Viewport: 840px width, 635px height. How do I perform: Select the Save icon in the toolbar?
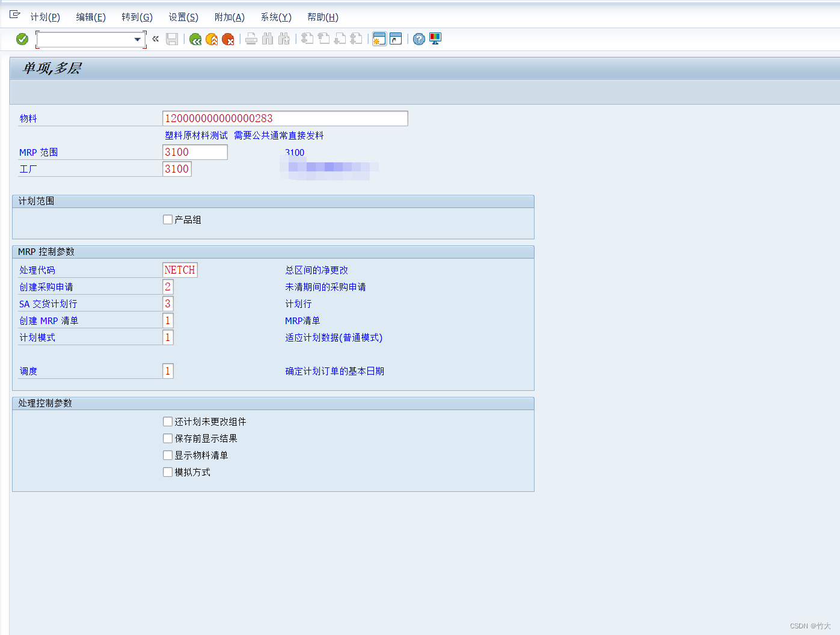click(172, 38)
